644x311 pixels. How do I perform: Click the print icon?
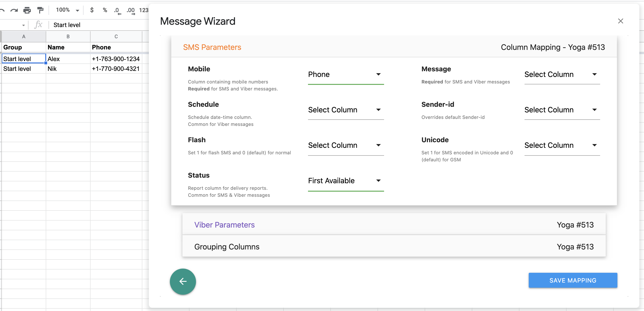(27, 10)
